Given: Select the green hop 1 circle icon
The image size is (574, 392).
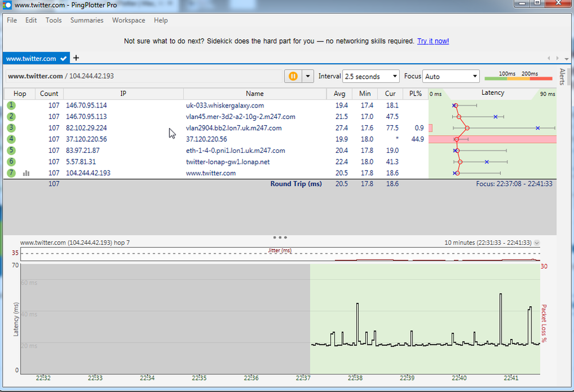Looking at the screenshot, I should coord(11,105).
